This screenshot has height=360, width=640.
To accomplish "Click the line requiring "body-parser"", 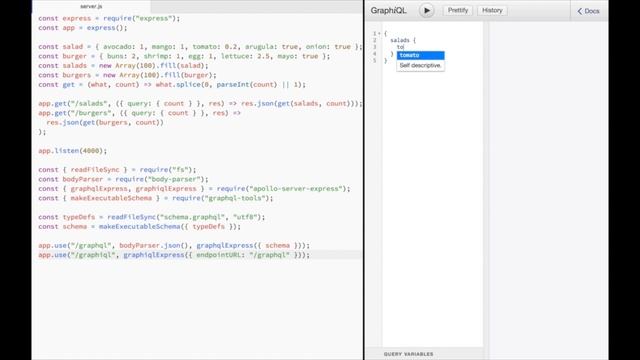I will [123, 179].
